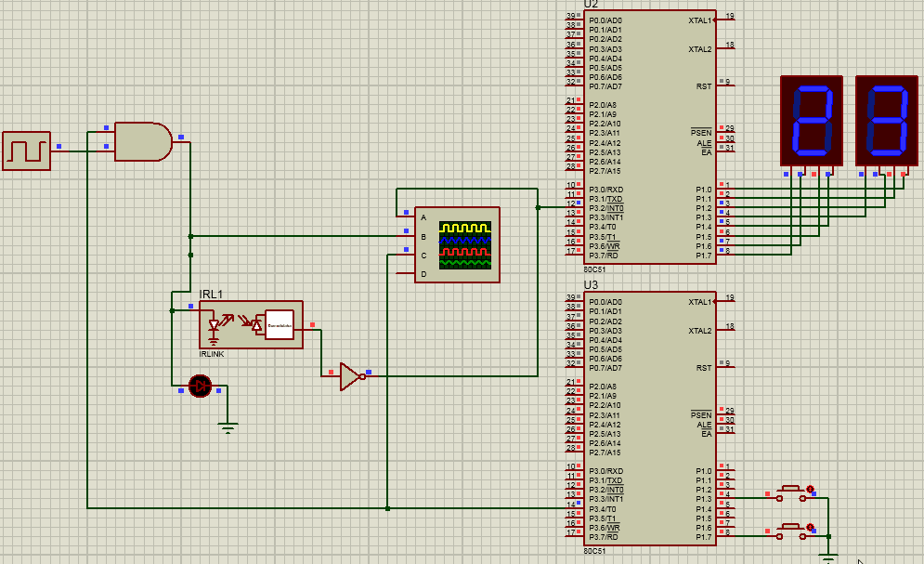Click the P2.7/A15 pin label on U3

coord(605,453)
